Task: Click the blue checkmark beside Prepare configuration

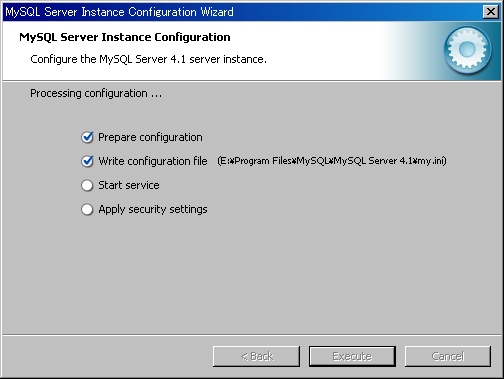Action: (x=87, y=137)
